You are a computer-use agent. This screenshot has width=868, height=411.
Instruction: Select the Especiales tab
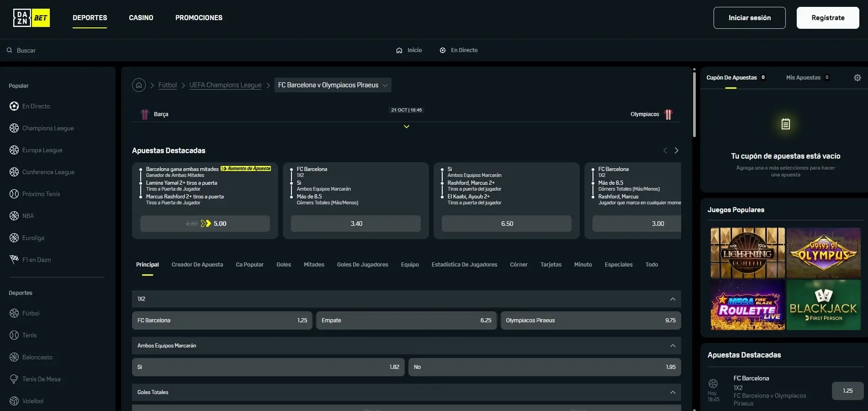pos(619,265)
